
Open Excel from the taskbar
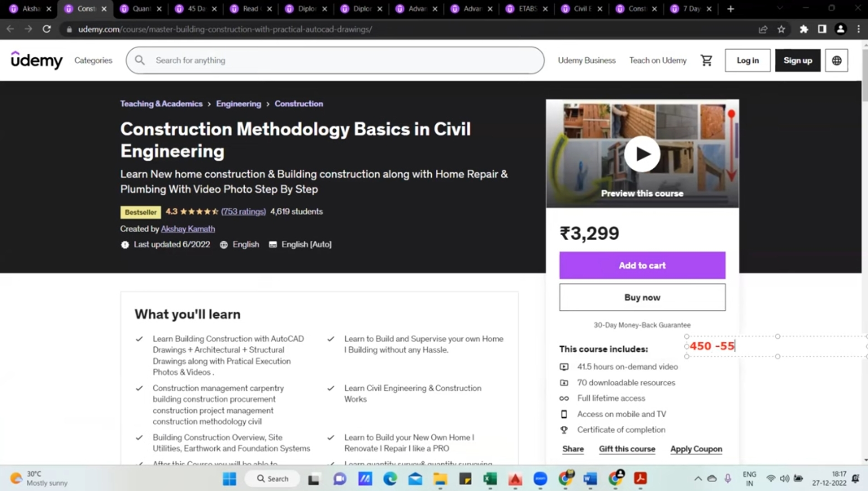(x=490, y=479)
